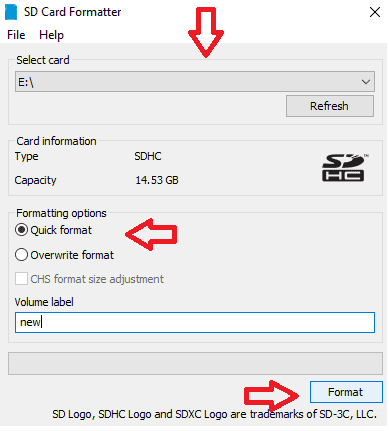Click the red arrow pointing at card selector
The height and width of the screenshot is (431, 389).
pyautogui.click(x=206, y=32)
